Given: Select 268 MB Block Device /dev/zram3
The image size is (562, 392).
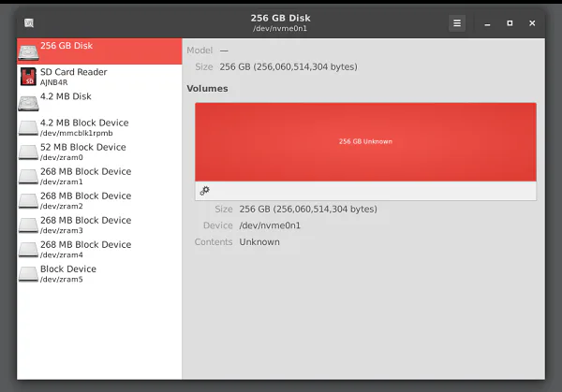Looking at the screenshot, I should (x=99, y=225).
